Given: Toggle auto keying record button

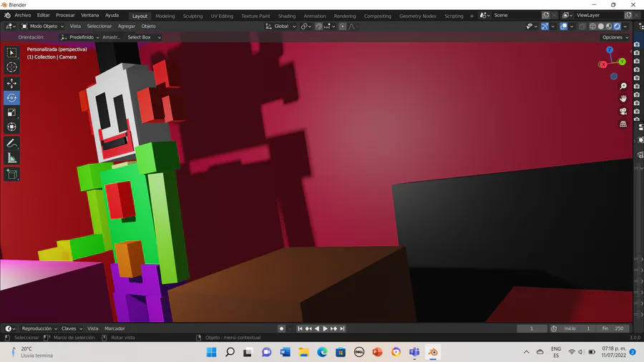Looking at the screenshot, I should point(281,328).
